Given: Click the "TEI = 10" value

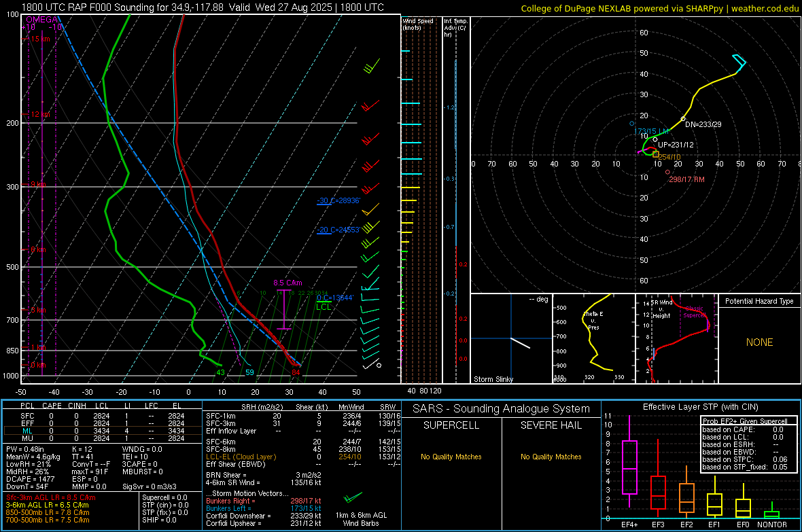Looking at the screenshot, I should click(135, 457).
